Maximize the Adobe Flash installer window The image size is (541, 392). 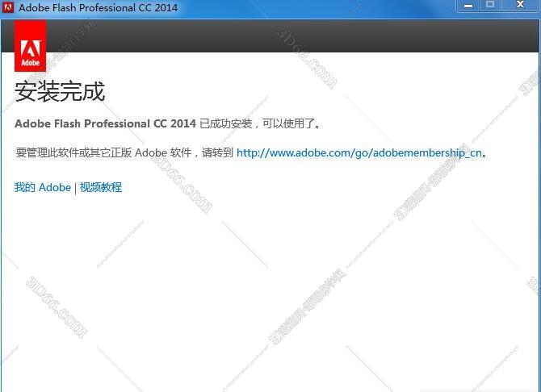[490, 5]
